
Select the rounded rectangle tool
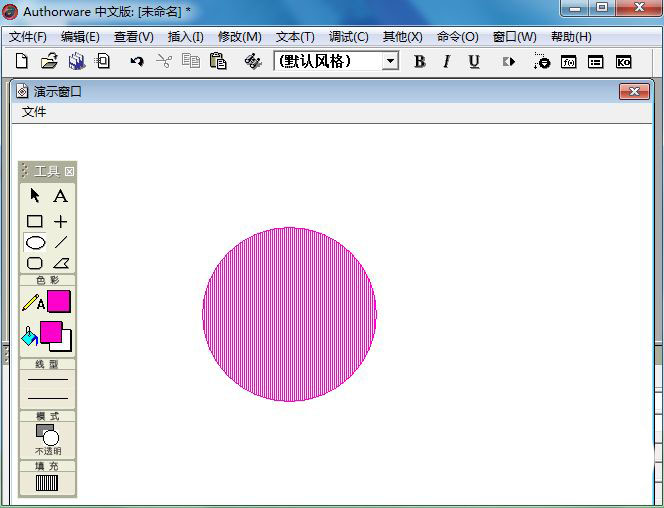[x=35, y=263]
